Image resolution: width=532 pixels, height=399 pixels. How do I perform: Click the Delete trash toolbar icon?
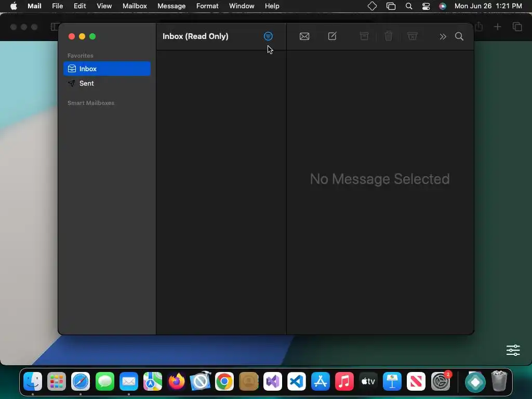coord(389,36)
